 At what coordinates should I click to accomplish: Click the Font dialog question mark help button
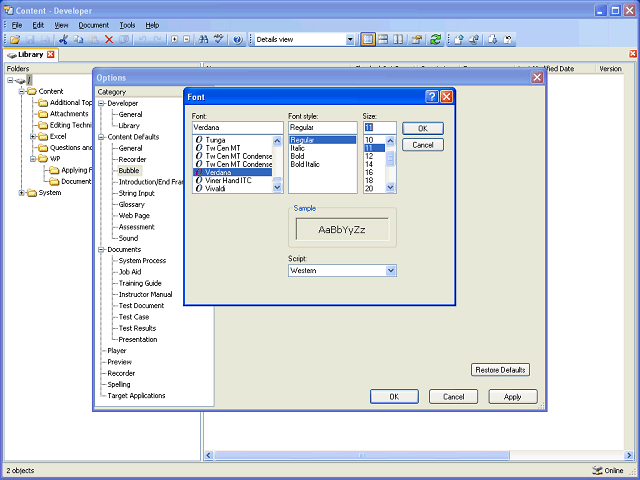432,97
